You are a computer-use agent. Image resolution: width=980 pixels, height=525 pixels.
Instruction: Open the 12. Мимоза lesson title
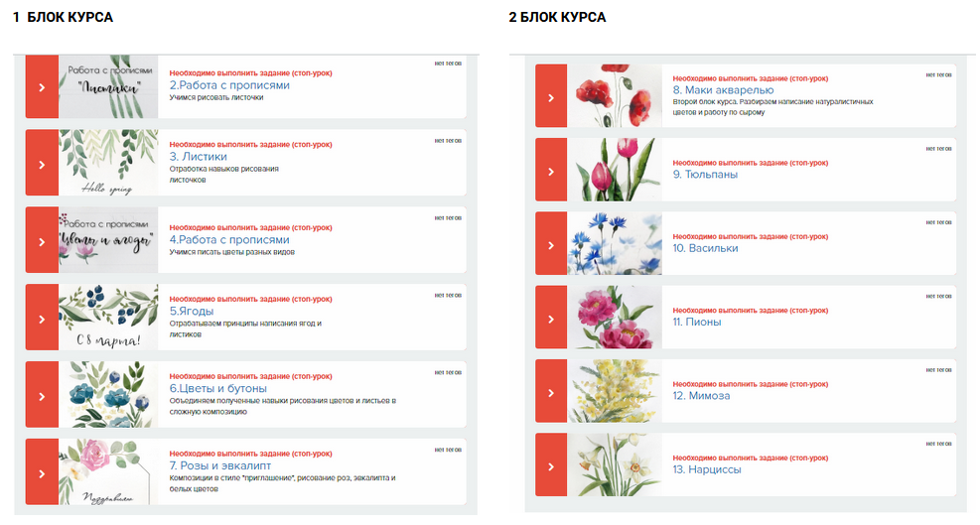click(701, 395)
